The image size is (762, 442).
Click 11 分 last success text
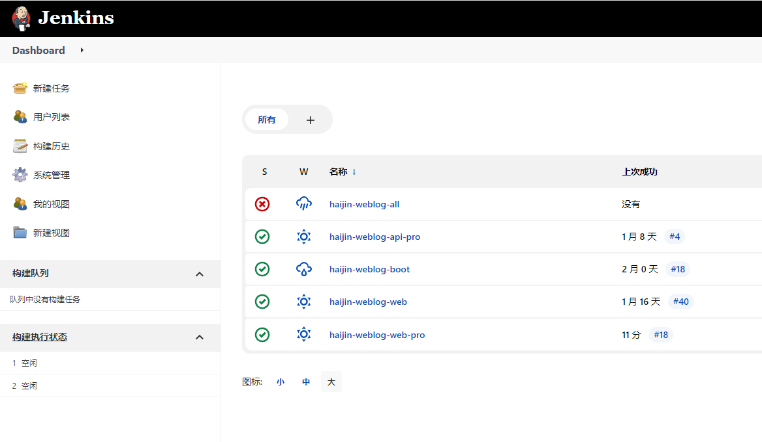pos(631,335)
